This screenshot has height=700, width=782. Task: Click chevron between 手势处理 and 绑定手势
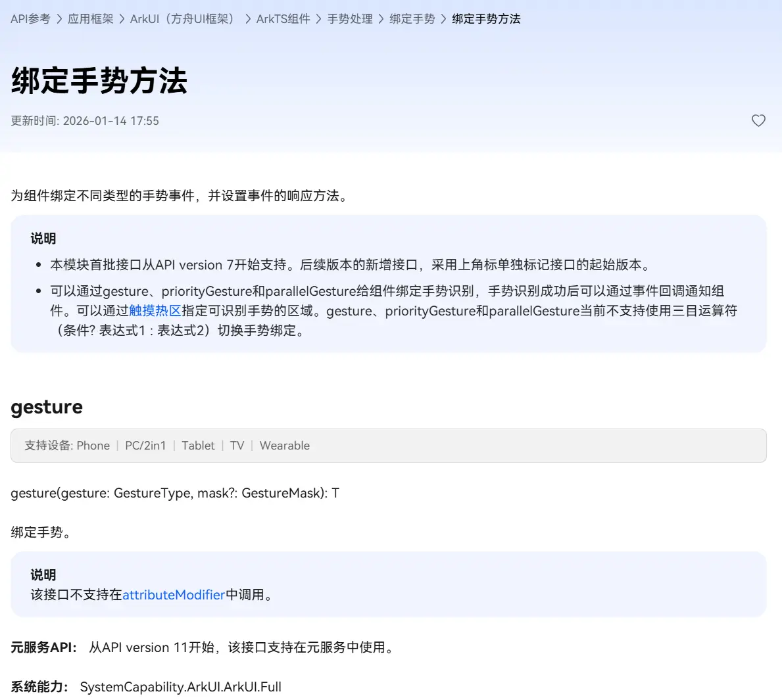(x=381, y=19)
